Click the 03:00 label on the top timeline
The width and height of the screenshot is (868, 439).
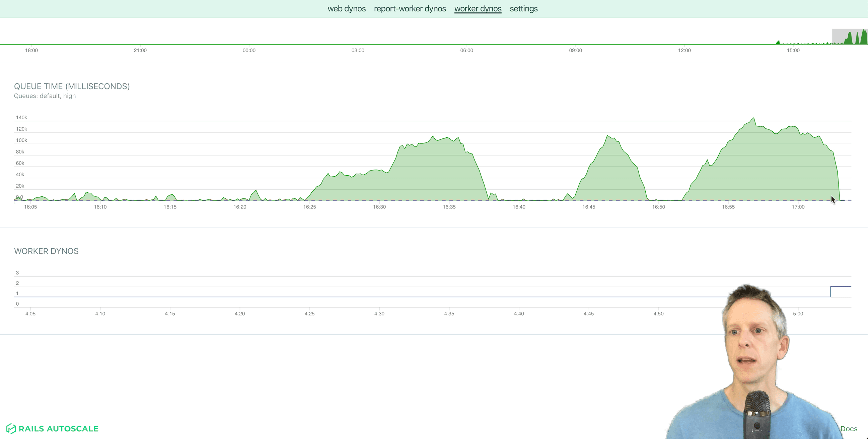tap(358, 50)
